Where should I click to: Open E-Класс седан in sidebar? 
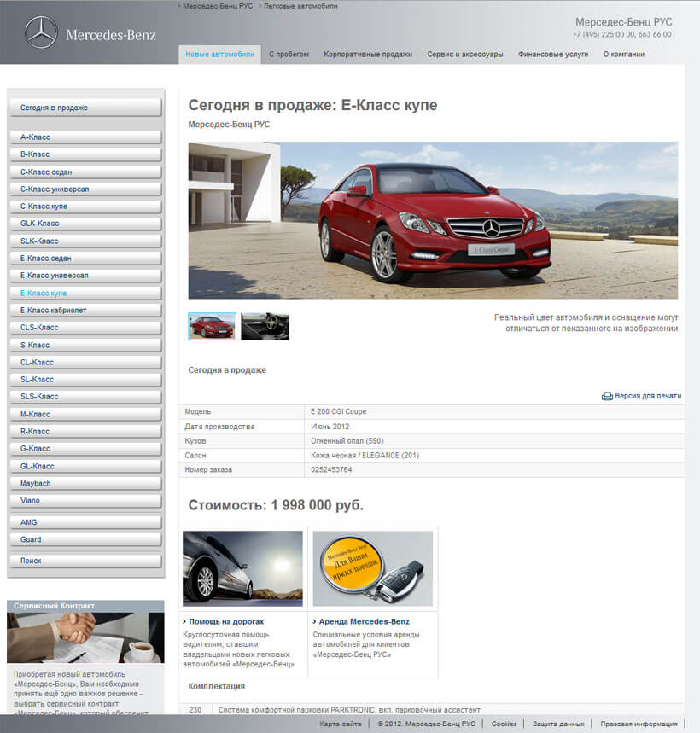coord(85,258)
